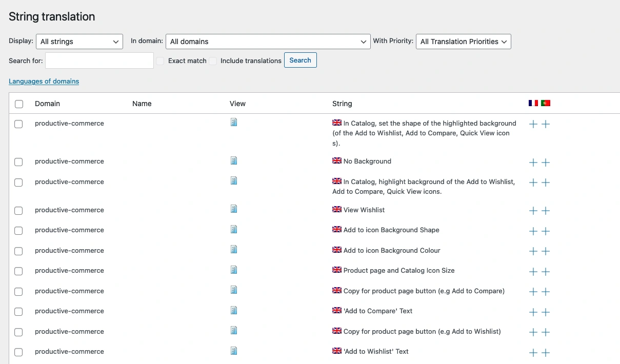Click view icon for 'In Catalog, set the shape' row
The height and width of the screenshot is (364, 620).
point(234,122)
